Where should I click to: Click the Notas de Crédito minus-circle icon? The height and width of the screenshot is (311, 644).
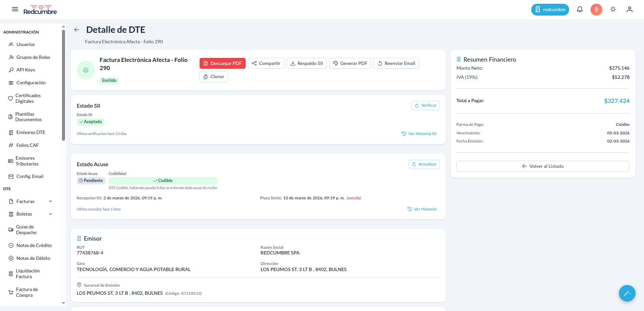[11, 245]
